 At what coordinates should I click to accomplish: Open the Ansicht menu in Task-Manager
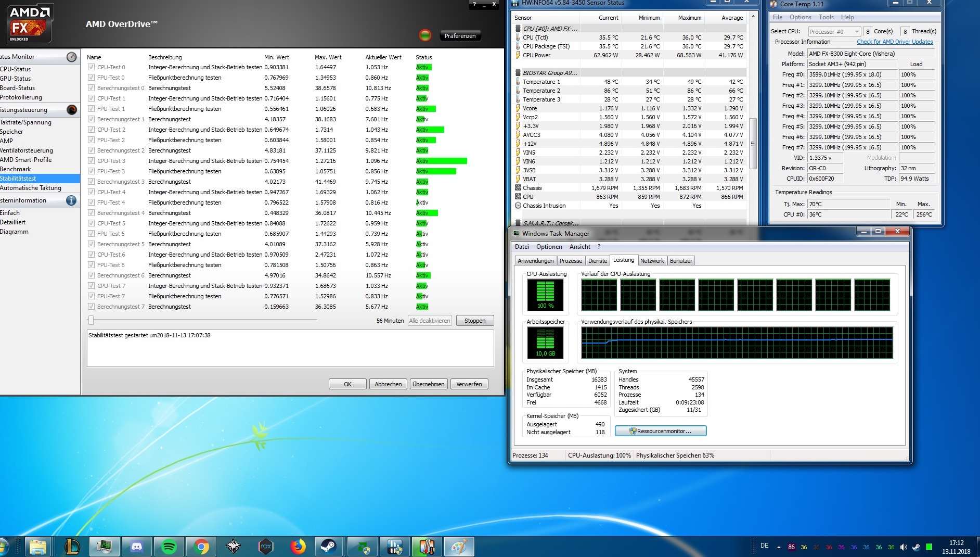(x=580, y=247)
